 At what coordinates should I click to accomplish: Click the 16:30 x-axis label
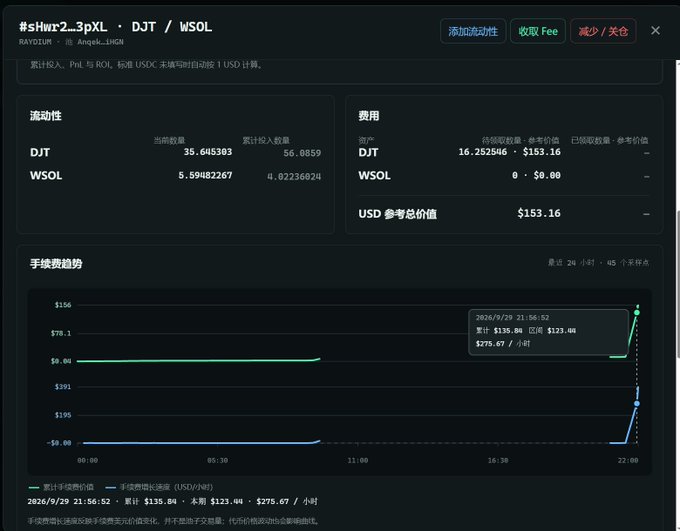pos(498,460)
